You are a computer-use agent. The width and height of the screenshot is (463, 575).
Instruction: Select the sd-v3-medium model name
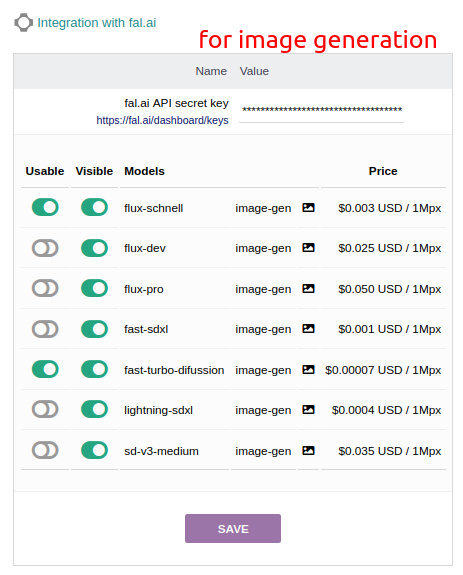[x=161, y=451]
